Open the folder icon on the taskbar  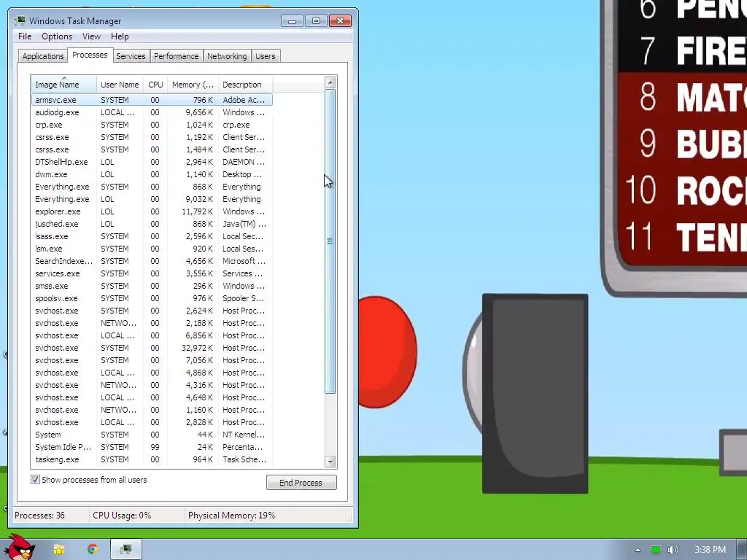58,550
